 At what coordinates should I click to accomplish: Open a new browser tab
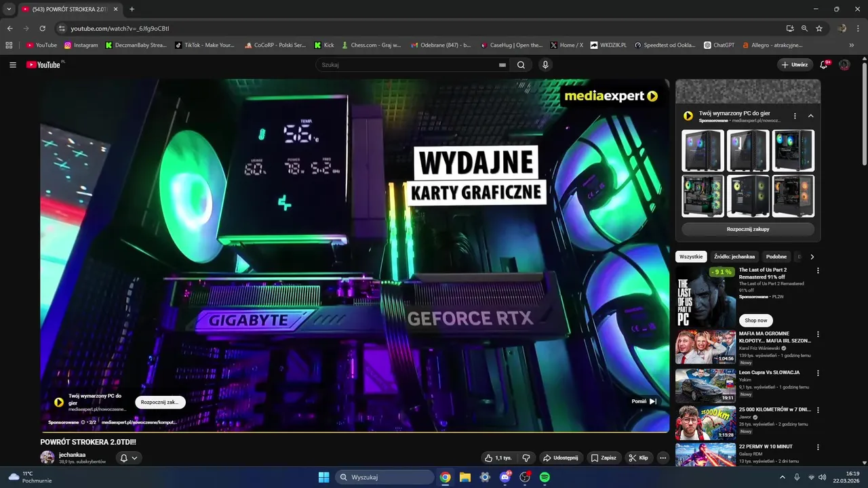(x=132, y=9)
